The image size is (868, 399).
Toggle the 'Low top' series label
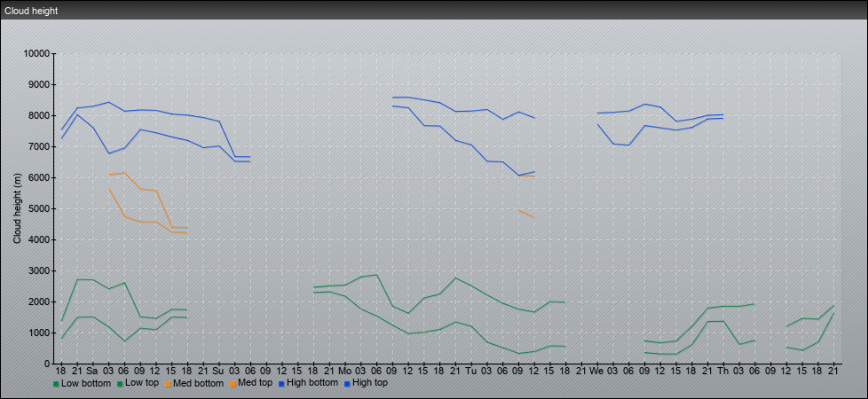tap(141, 382)
